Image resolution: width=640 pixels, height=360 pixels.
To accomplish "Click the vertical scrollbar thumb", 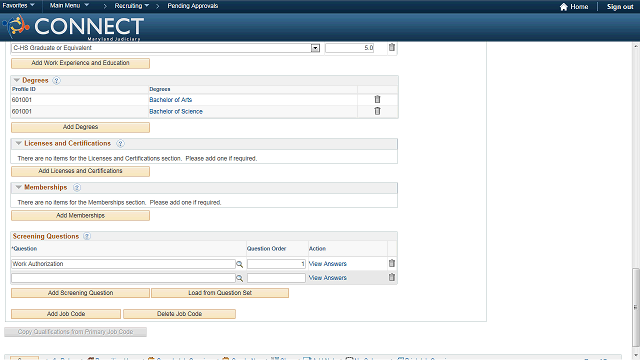I will (636, 307).
